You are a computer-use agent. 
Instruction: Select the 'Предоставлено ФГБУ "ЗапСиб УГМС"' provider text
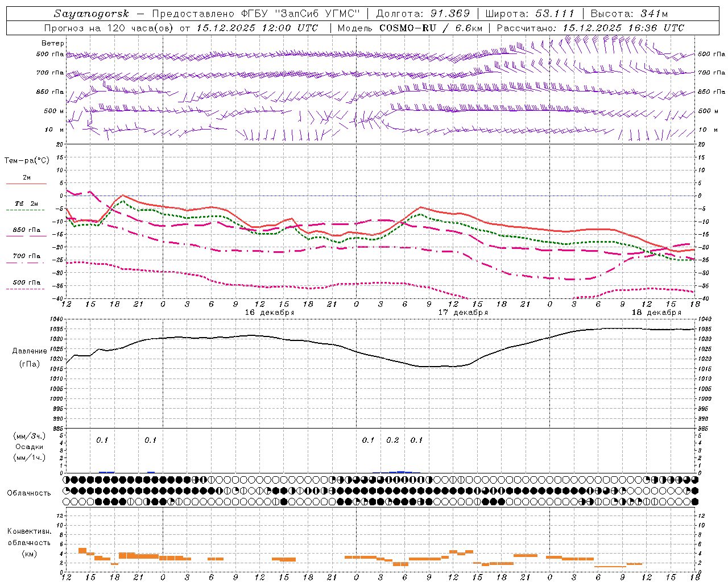(x=257, y=14)
